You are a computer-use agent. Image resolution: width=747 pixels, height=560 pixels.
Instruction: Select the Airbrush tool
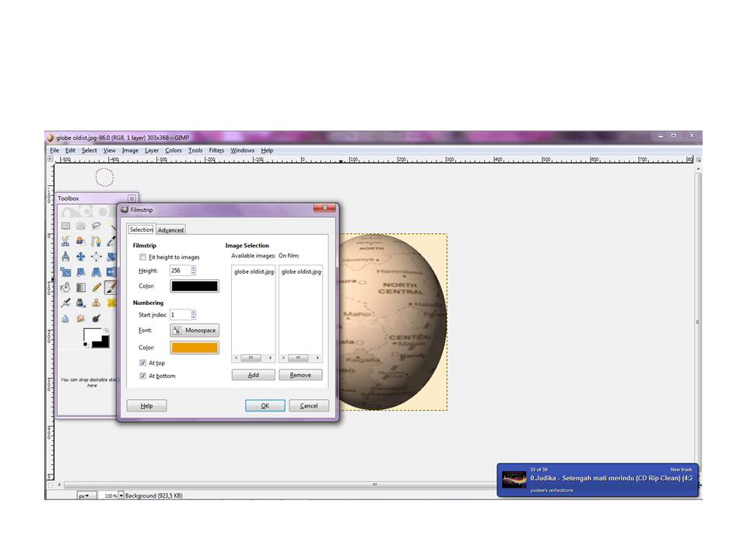(65, 303)
